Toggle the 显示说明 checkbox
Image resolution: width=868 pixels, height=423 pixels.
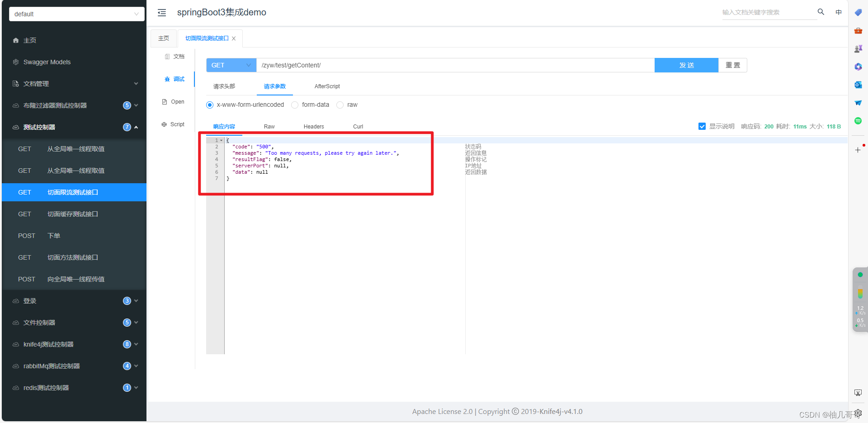coord(702,126)
